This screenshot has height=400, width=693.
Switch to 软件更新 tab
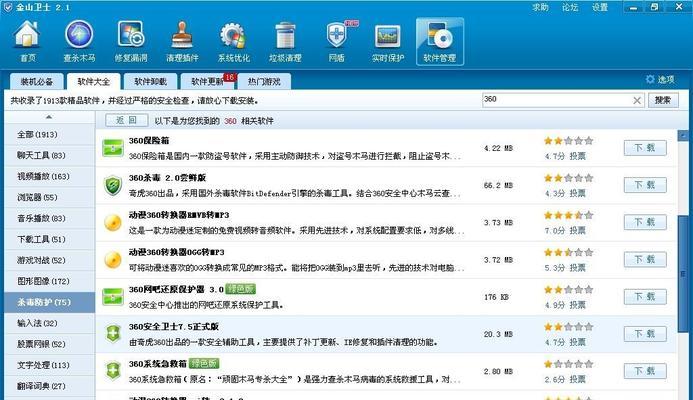208,82
